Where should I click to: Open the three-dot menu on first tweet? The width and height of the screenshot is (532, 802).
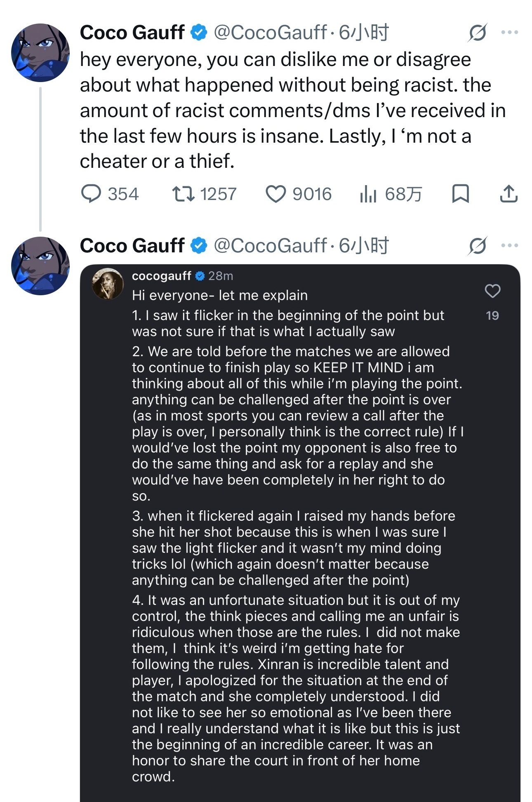pos(510,32)
